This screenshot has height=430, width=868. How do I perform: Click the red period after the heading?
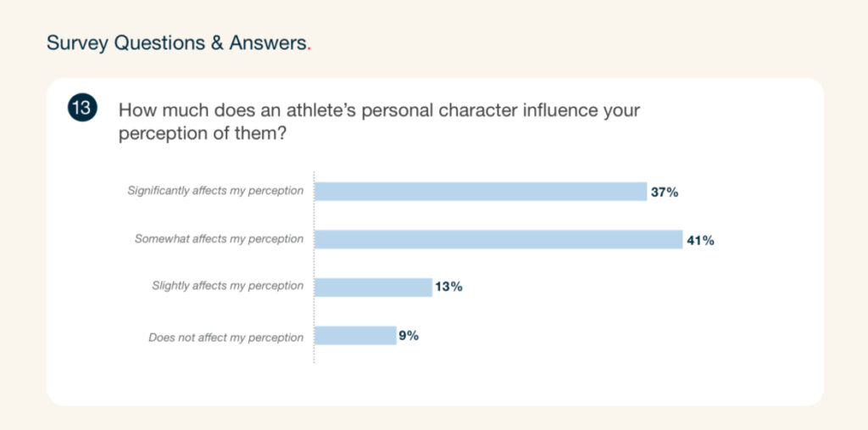[x=309, y=47]
